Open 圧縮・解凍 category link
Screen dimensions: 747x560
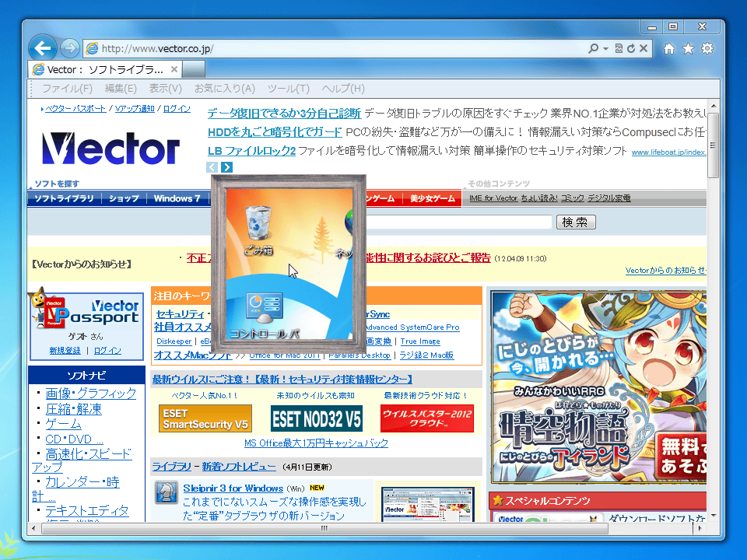[x=73, y=409]
